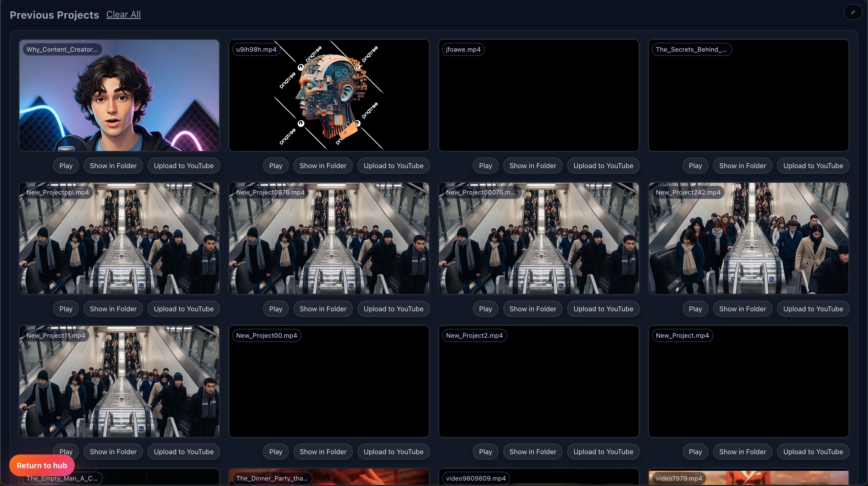Play New_Project11.mp4
868x486 pixels.
[66, 451]
